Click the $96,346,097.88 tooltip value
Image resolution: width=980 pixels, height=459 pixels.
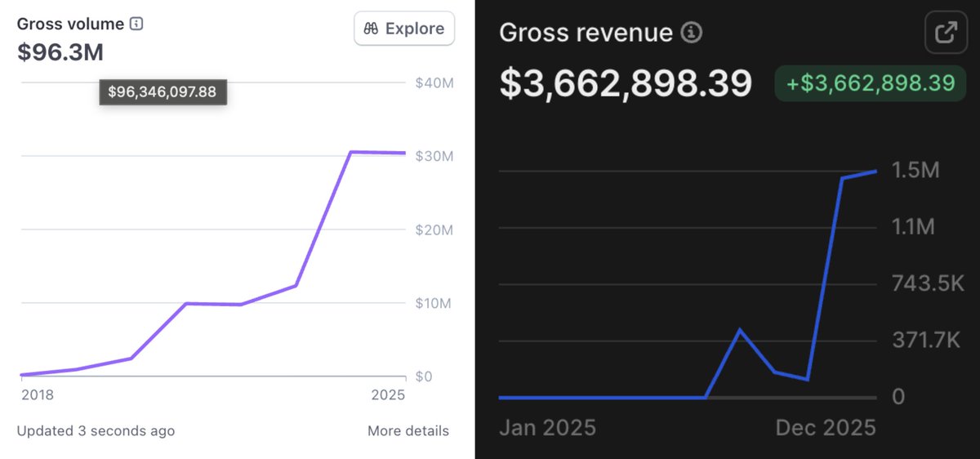[x=163, y=91]
